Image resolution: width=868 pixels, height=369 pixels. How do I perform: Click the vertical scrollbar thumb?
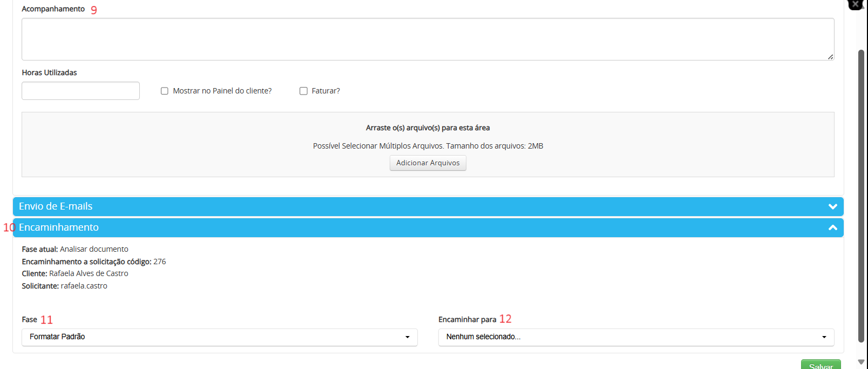(x=861, y=194)
